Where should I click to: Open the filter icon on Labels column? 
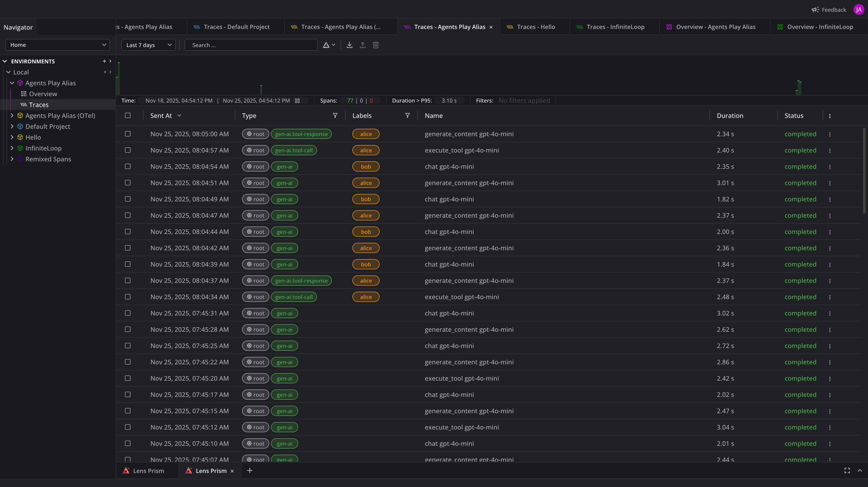pyautogui.click(x=407, y=116)
